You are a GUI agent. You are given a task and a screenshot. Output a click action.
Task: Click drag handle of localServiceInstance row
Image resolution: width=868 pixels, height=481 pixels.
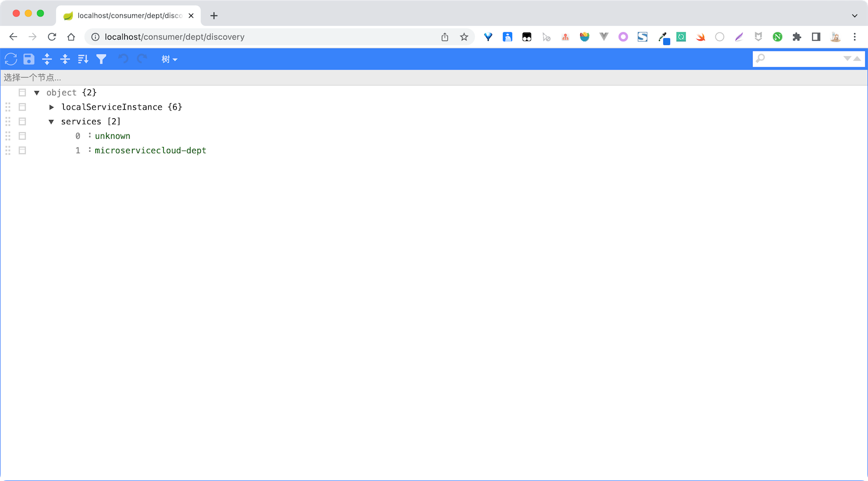pyautogui.click(x=8, y=107)
